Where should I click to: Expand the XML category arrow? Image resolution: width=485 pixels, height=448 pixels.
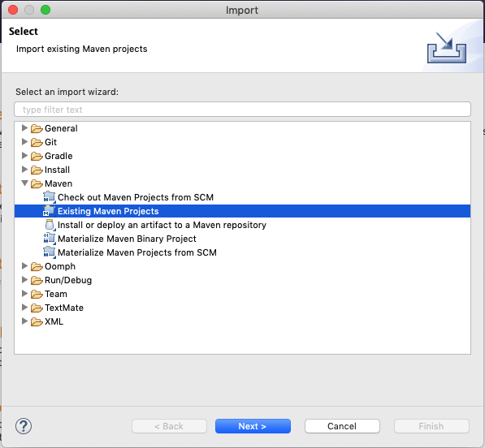24,321
